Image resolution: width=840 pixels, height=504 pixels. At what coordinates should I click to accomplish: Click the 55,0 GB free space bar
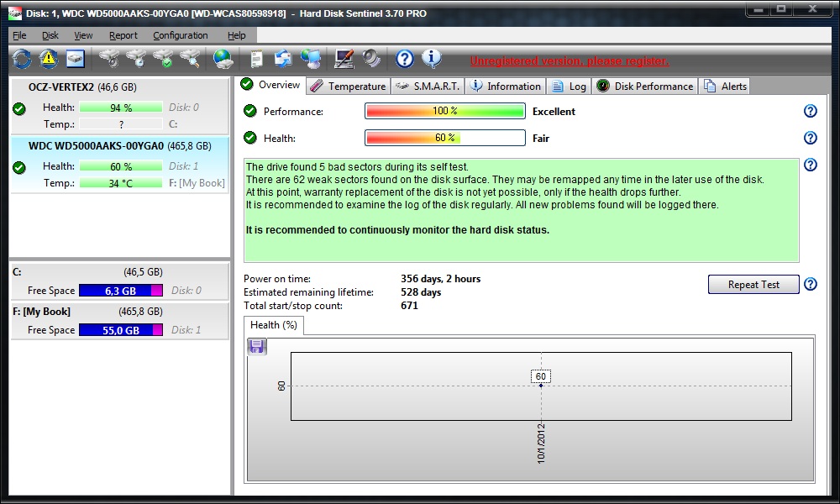121,330
